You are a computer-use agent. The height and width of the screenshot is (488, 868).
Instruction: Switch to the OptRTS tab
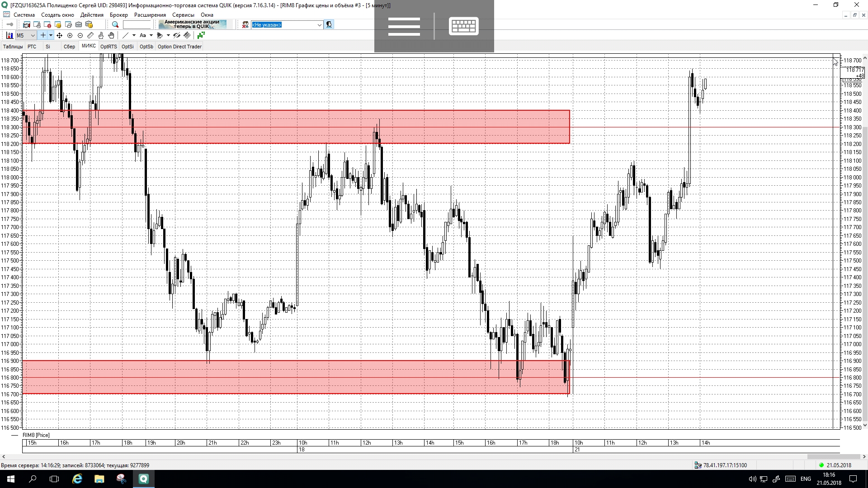(108, 47)
